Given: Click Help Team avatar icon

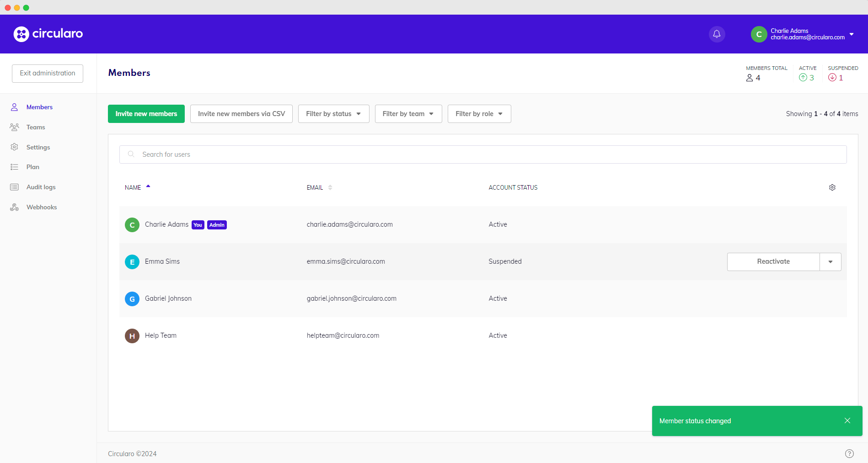Looking at the screenshot, I should (132, 336).
